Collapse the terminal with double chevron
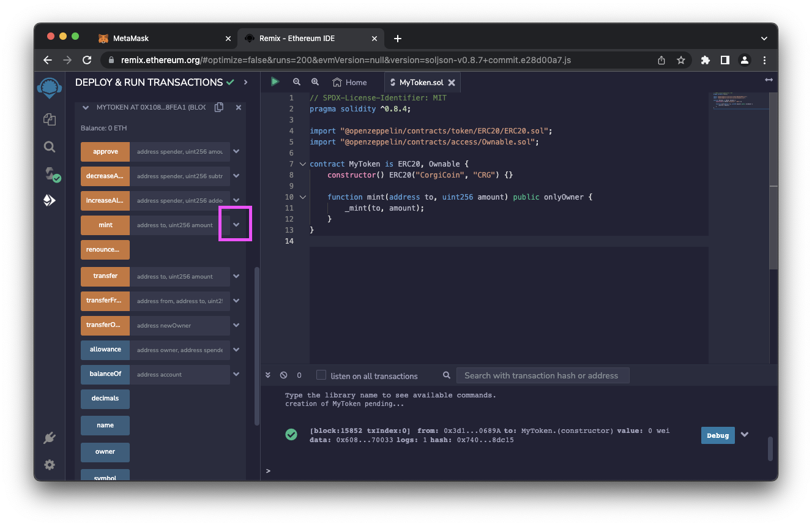This screenshot has height=526, width=812. click(268, 375)
